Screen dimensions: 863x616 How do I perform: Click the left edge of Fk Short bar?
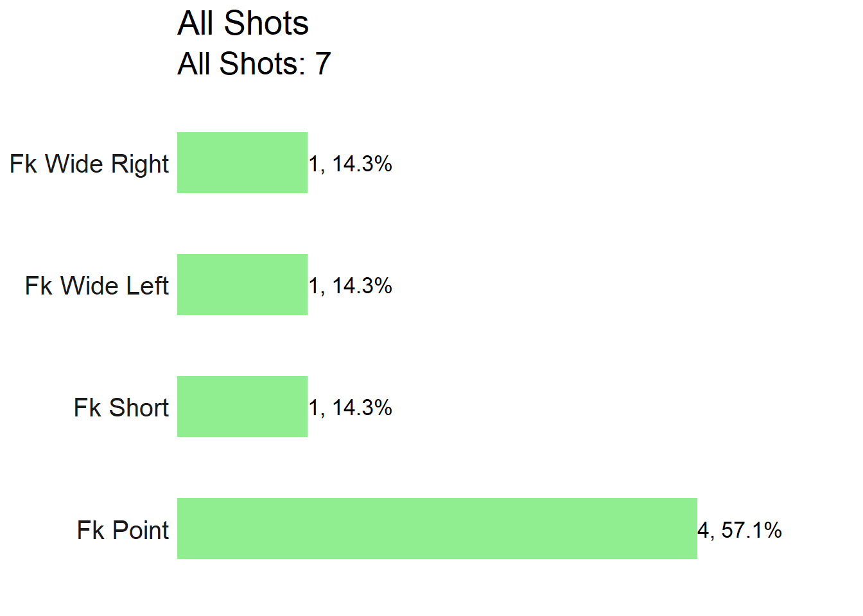(x=179, y=406)
